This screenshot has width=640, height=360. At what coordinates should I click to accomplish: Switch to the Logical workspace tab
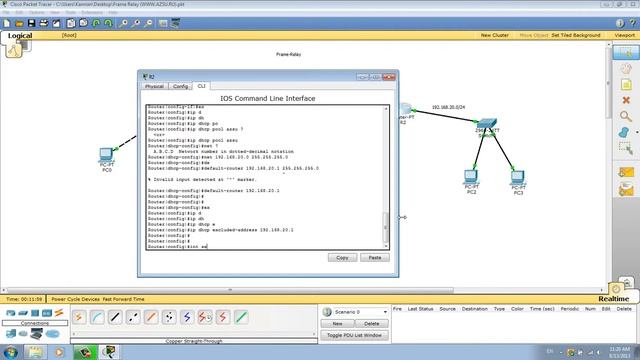pyautogui.click(x=20, y=36)
